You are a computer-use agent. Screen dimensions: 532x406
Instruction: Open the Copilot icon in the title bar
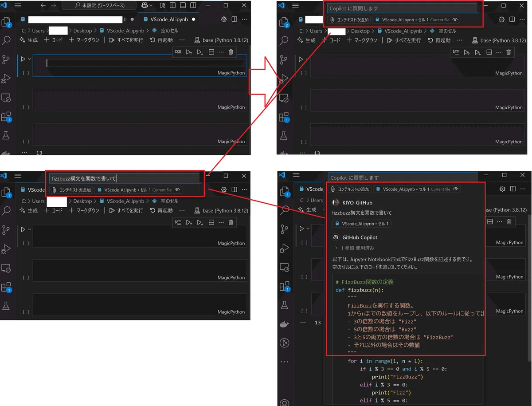[145, 5]
